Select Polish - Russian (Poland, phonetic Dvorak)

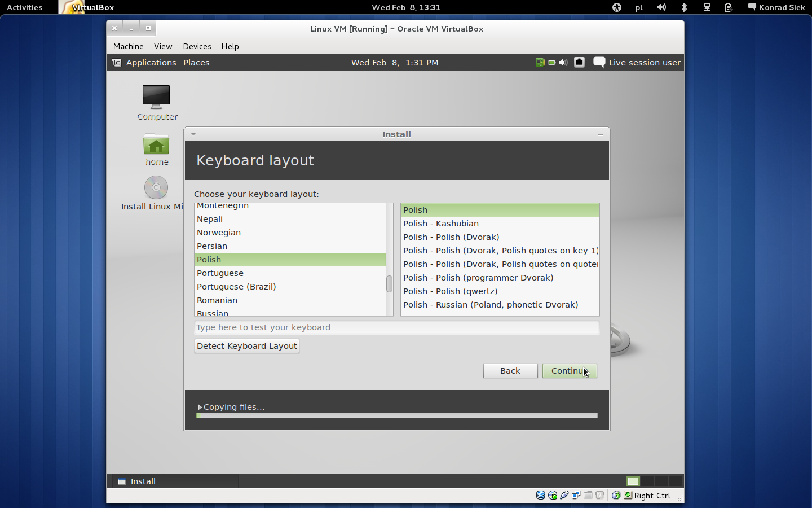click(500, 305)
